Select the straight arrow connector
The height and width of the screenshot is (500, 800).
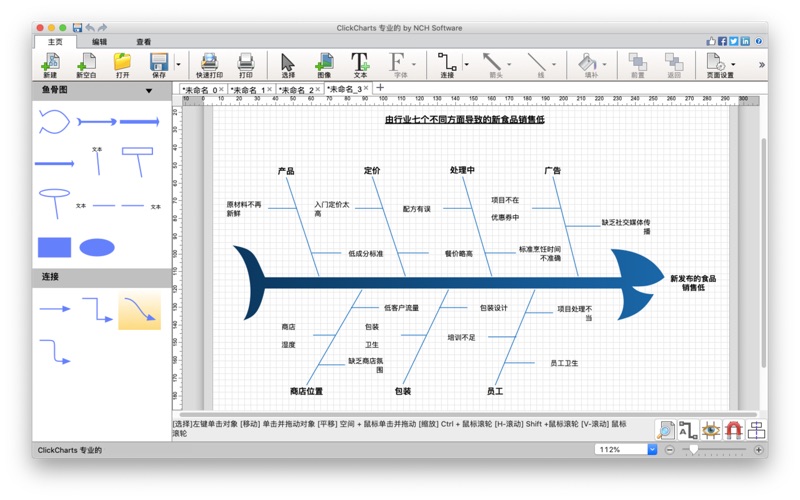click(55, 309)
